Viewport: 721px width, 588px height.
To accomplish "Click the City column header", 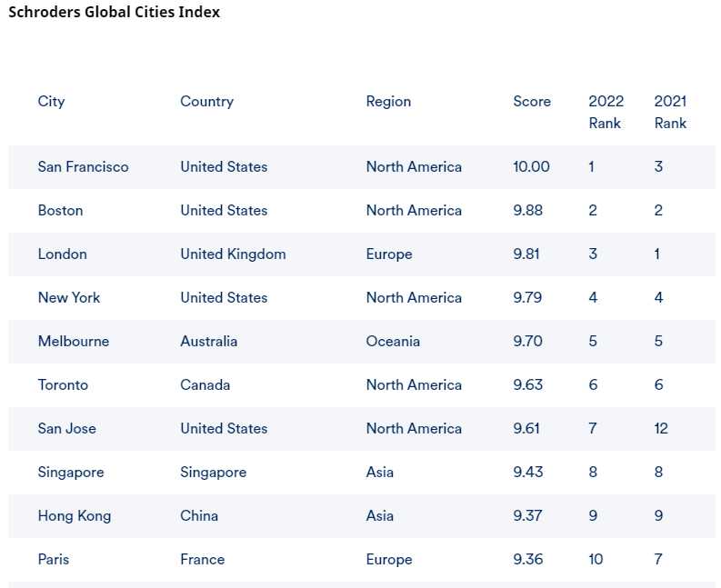I will click(x=51, y=102).
